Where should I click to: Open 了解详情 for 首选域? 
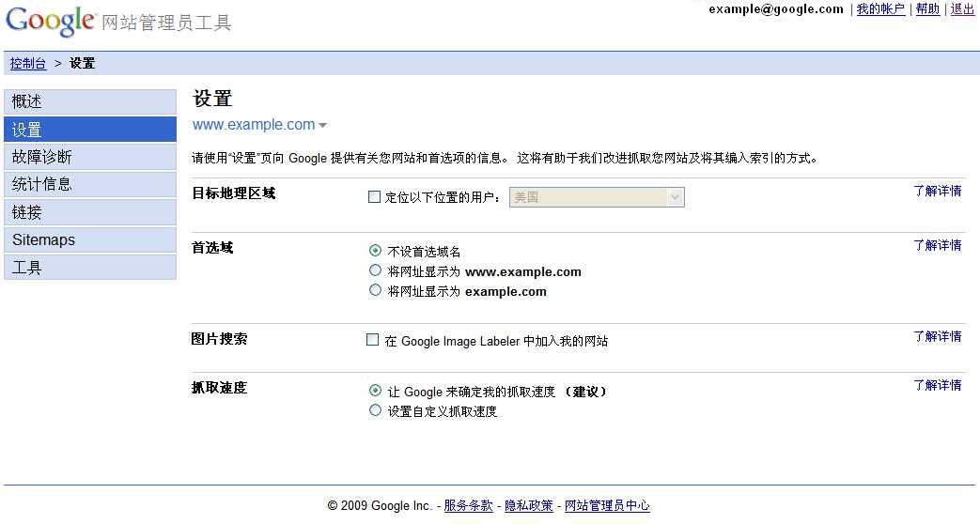coord(938,245)
